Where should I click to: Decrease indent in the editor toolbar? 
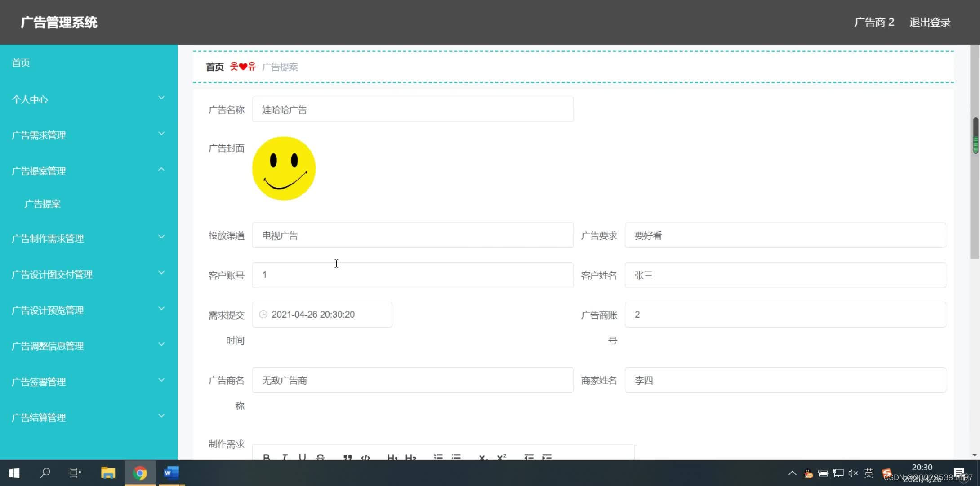point(529,457)
